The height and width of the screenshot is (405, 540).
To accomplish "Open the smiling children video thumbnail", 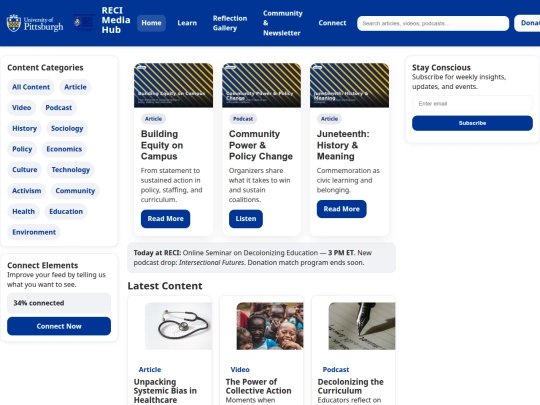I will [270, 326].
